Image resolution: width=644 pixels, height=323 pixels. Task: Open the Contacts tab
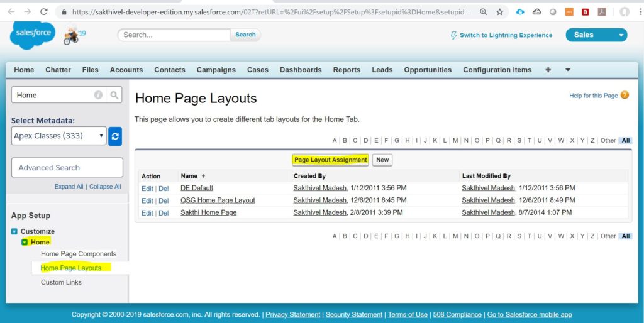click(170, 70)
